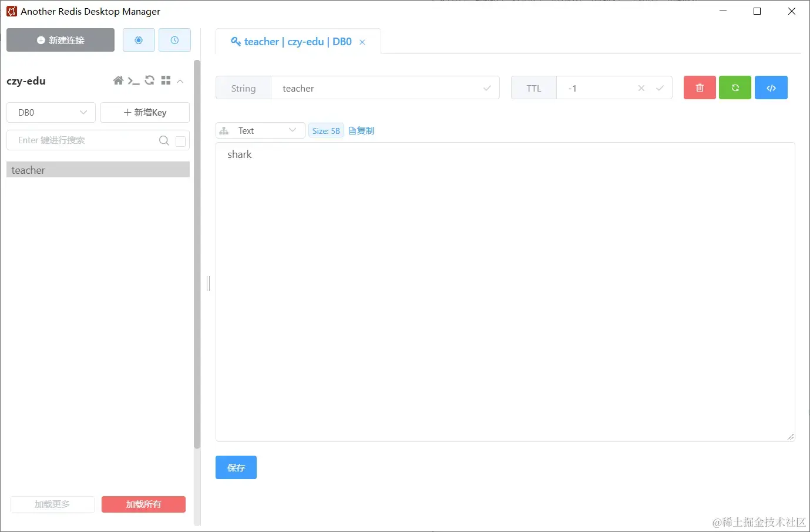The image size is (810, 532).
Task: Open the command log clock icon
Action: point(174,40)
